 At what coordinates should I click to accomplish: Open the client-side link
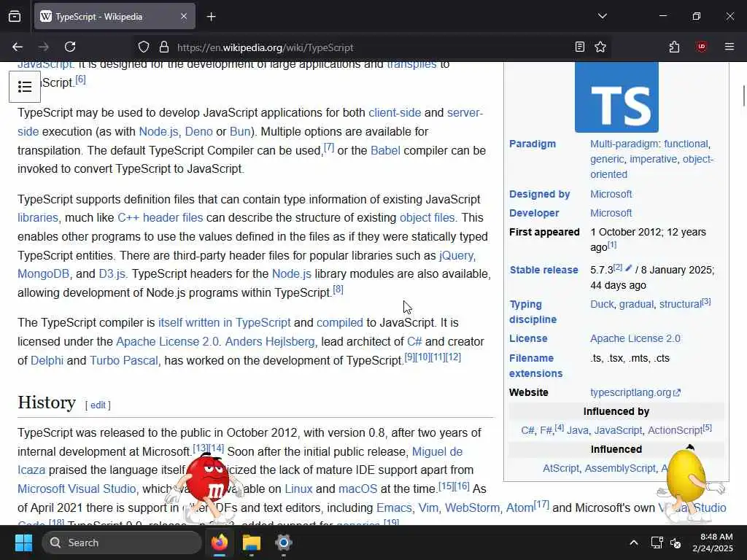(395, 113)
